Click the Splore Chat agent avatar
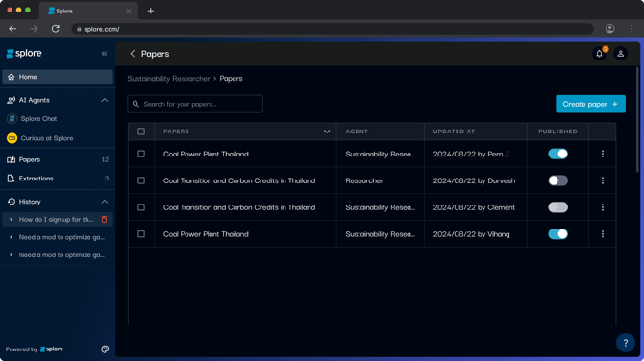The width and height of the screenshot is (644, 361). [12, 118]
